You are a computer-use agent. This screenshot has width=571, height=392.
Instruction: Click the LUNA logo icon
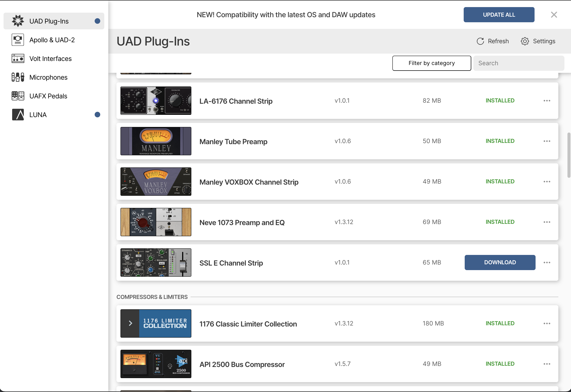pyautogui.click(x=18, y=115)
